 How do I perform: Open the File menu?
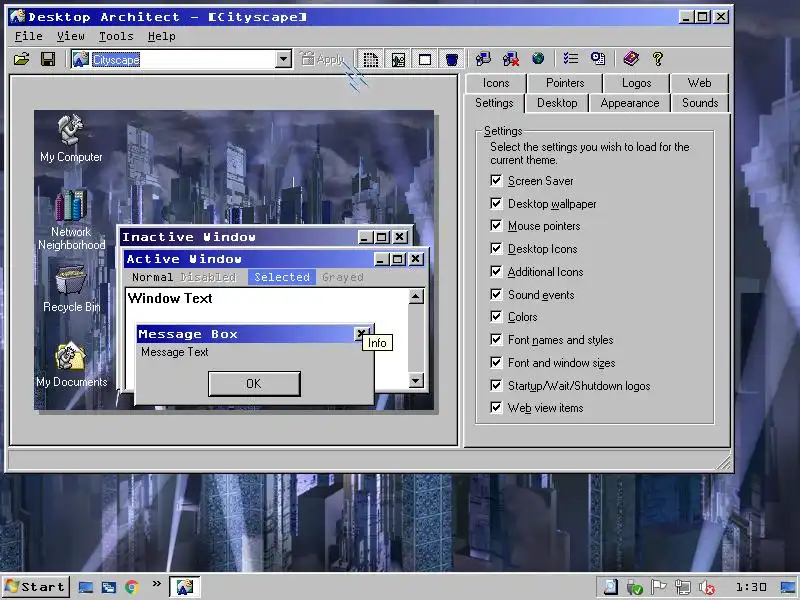pos(29,36)
